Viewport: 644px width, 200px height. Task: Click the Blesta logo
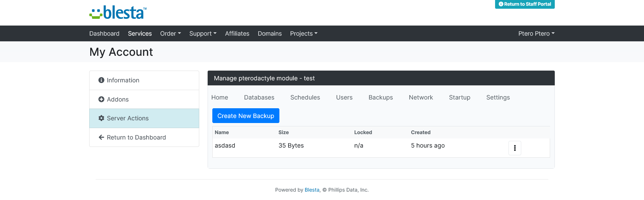pos(118,12)
